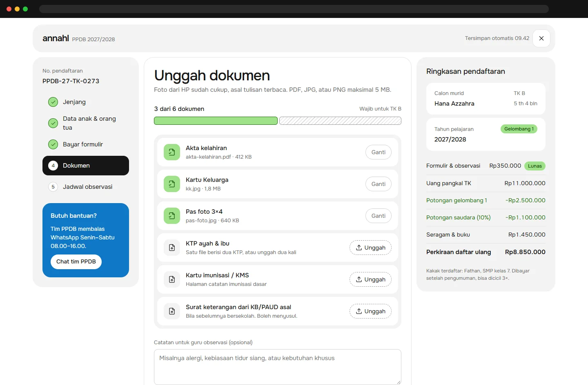This screenshot has height=385, width=588.
Task: Click the Perkiraan daftar ulang amount Rp8.850.000
Action: pos(525,252)
